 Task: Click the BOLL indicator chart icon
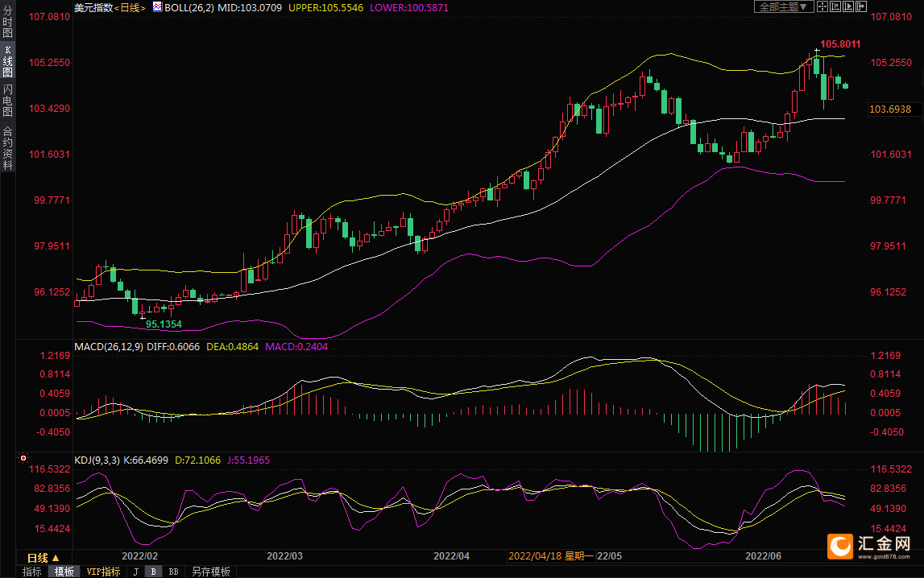pos(157,7)
